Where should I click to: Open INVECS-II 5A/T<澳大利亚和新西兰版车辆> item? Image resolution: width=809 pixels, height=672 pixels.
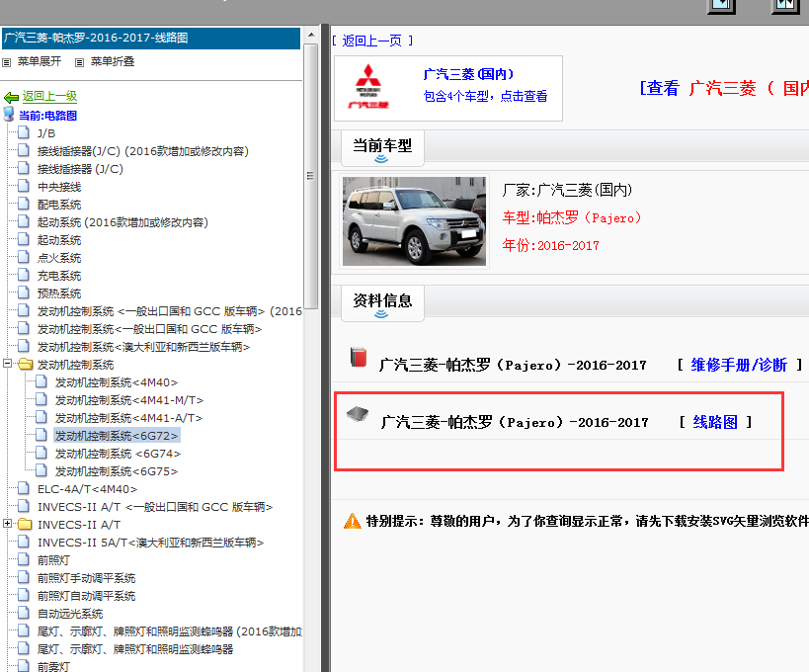pyautogui.click(x=151, y=543)
